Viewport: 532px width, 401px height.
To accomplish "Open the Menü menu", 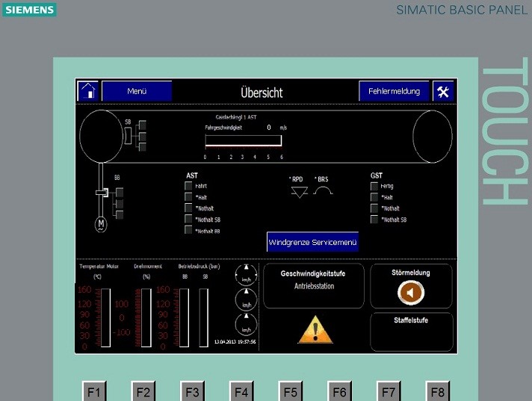I will coord(137,91).
